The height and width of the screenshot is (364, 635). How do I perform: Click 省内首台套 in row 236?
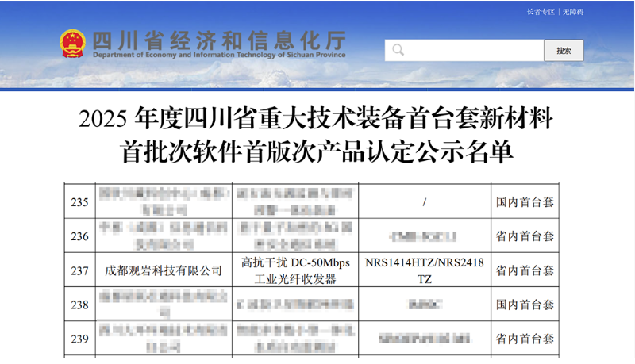tap(525, 236)
